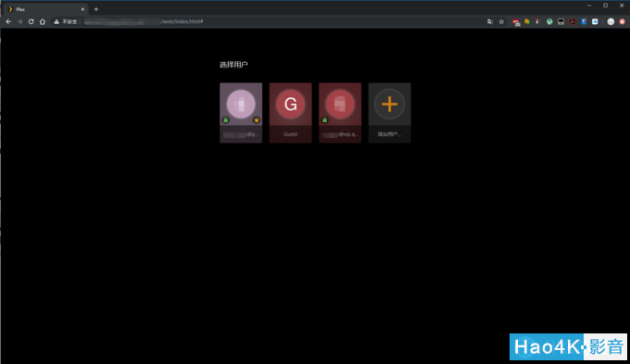The height and width of the screenshot is (364, 630).
Task: Open the red browser update menu button
Action: click(x=622, y=21)
